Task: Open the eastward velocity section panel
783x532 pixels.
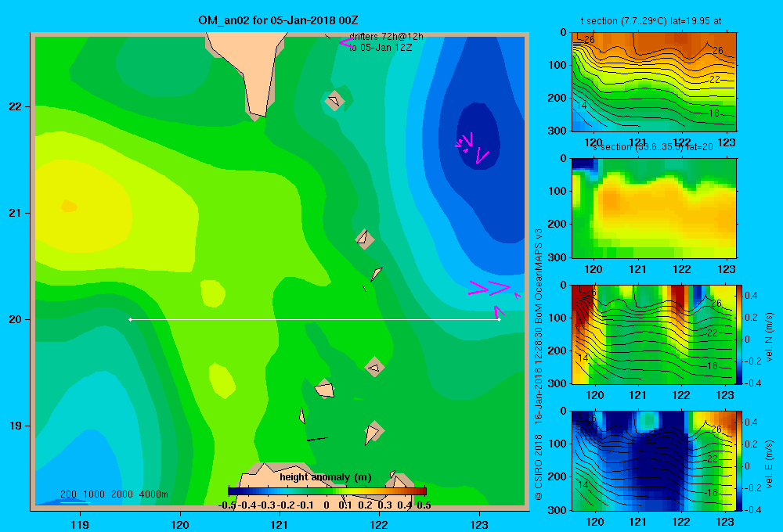Action: tap(654, 461)
